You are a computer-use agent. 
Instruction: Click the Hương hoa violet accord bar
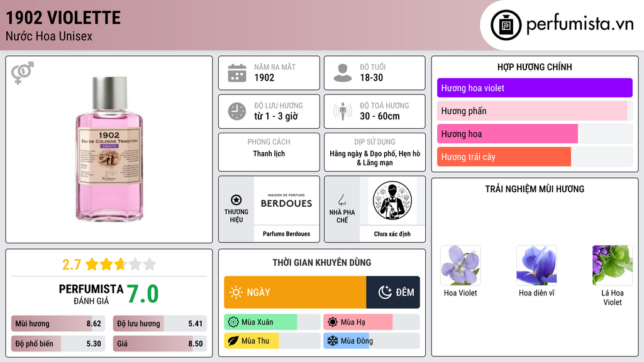tap(535, 88)
